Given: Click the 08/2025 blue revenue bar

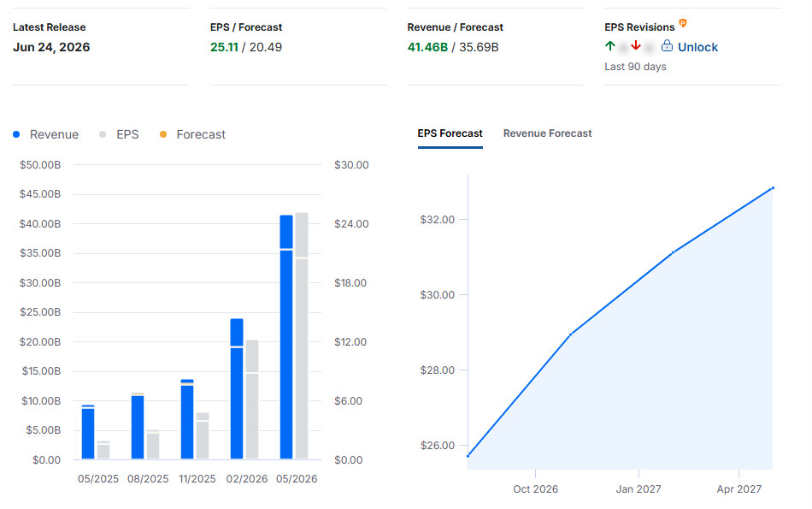Looking at the screenshot, I should click(138, 425).
